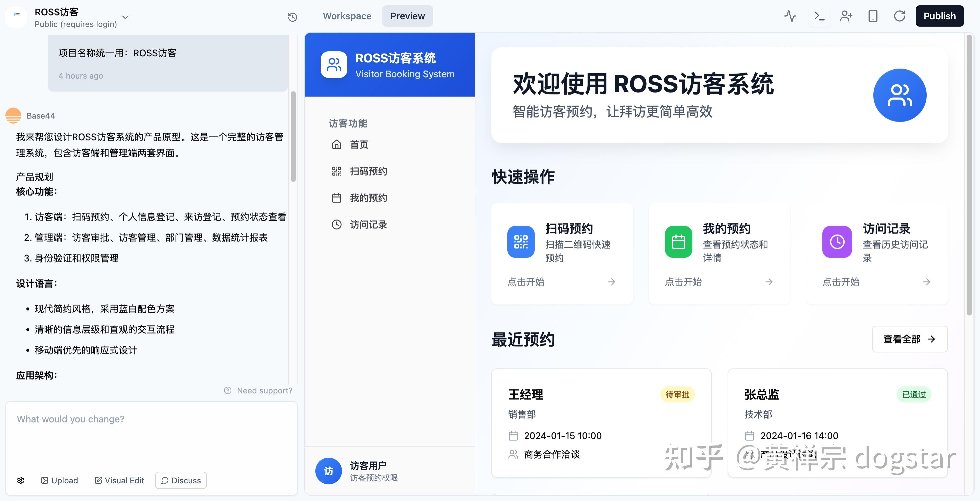Click the large blue visitors circle icon
This screenshot has height=501, width=980.
pos(900,95)
